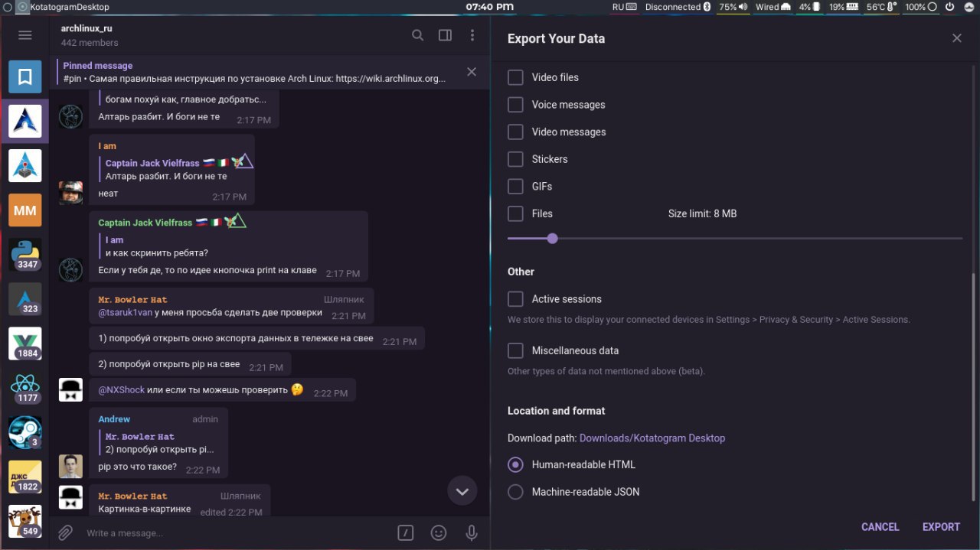Click the voice message microphone icon
The image size is (980, 550).
click(x=472, y=532)
